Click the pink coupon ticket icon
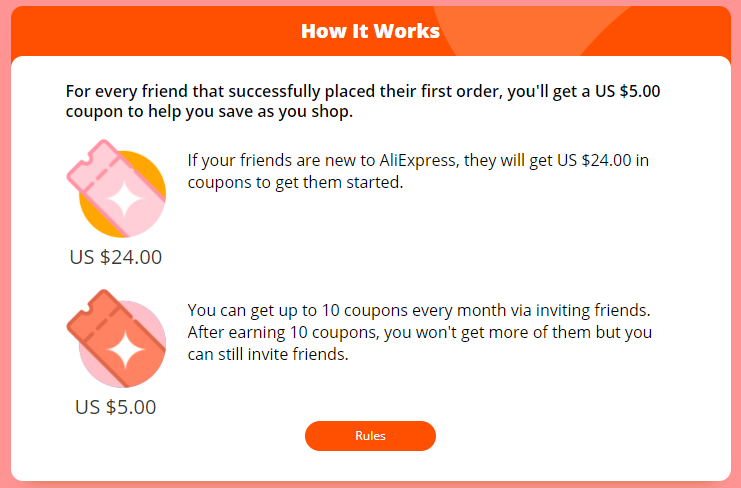This screenshot has height=488, width=741. (116, 188)
